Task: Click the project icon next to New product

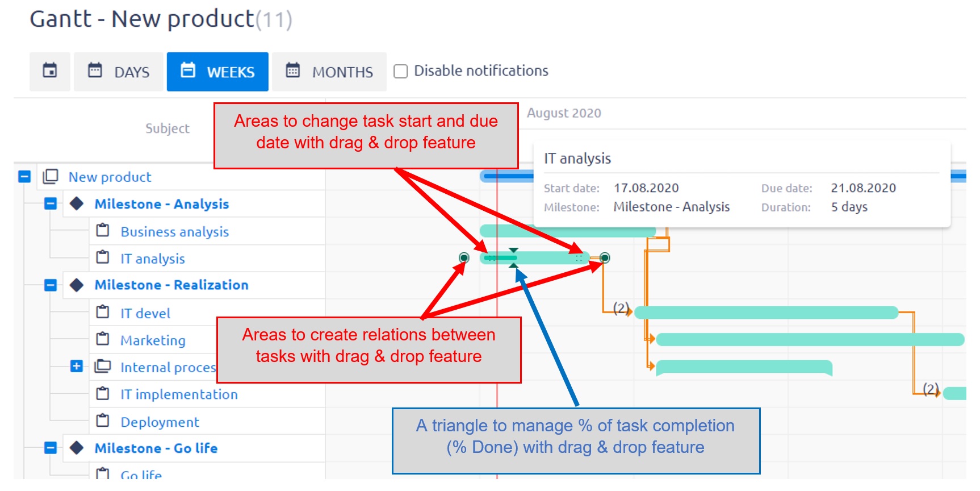Action: pos(51,176)
